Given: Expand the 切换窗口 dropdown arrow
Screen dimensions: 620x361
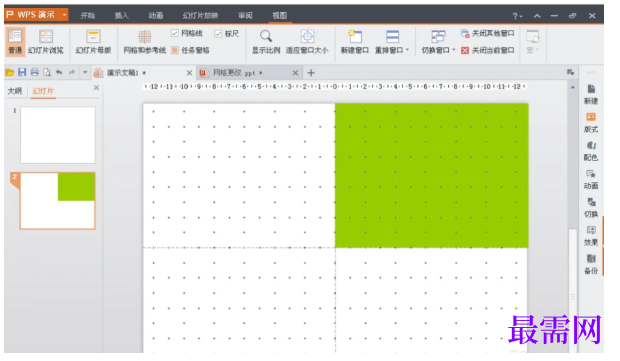Looking at the screenshot, I should pos(454,50).
